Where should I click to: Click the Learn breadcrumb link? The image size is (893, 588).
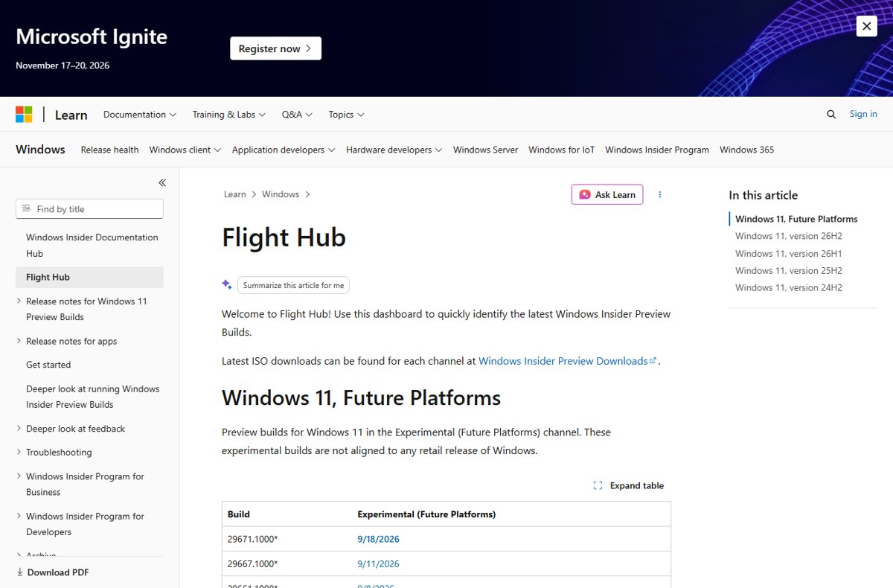(234, 194)
